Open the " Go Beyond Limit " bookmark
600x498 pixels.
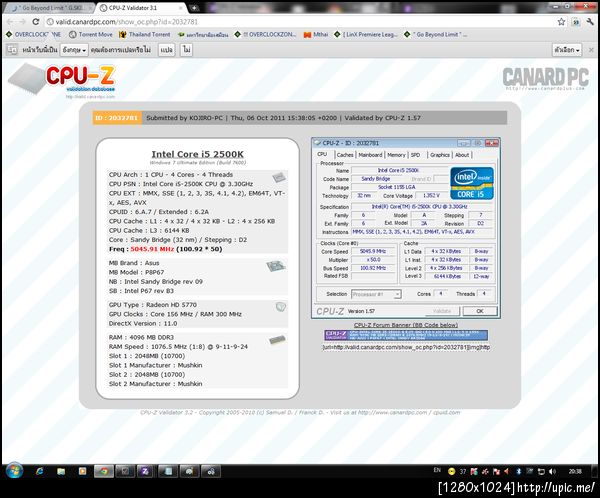tap(435, 34)
